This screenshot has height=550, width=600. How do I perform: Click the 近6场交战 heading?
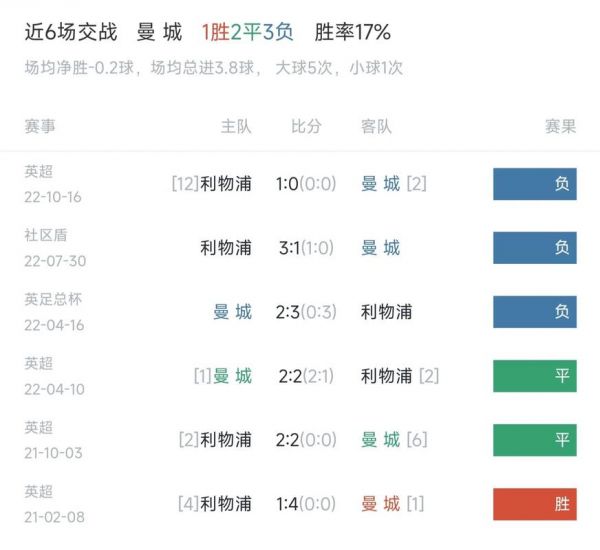[71, 32]
